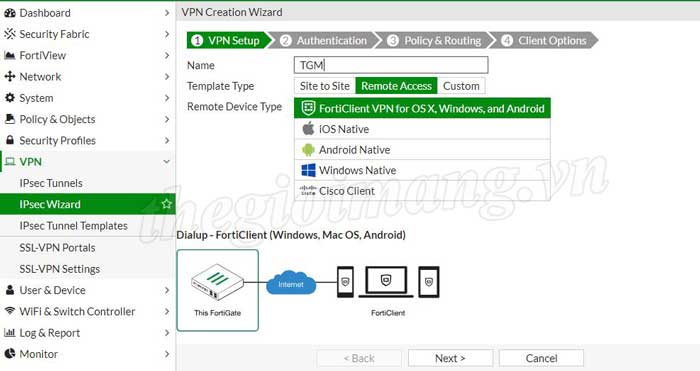Collapse the VPN menu chevron
This screenshot has width=700, height=371.
point(167,162)
